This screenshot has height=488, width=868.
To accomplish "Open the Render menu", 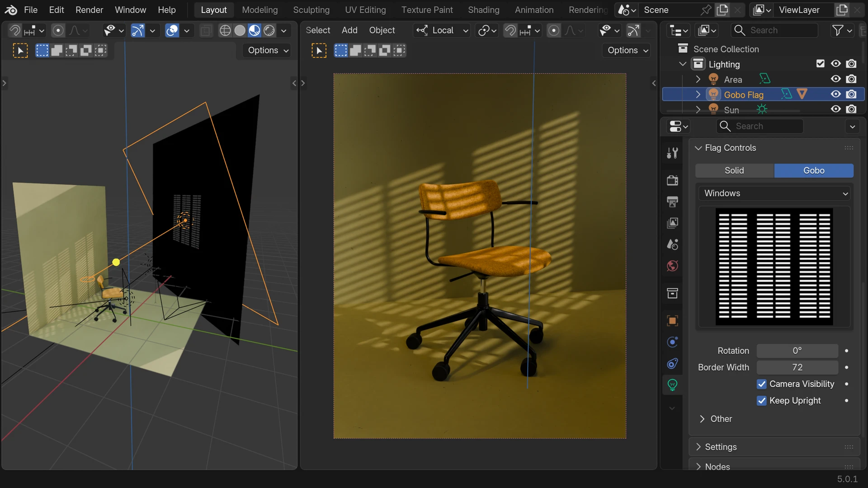I will 89,9.
